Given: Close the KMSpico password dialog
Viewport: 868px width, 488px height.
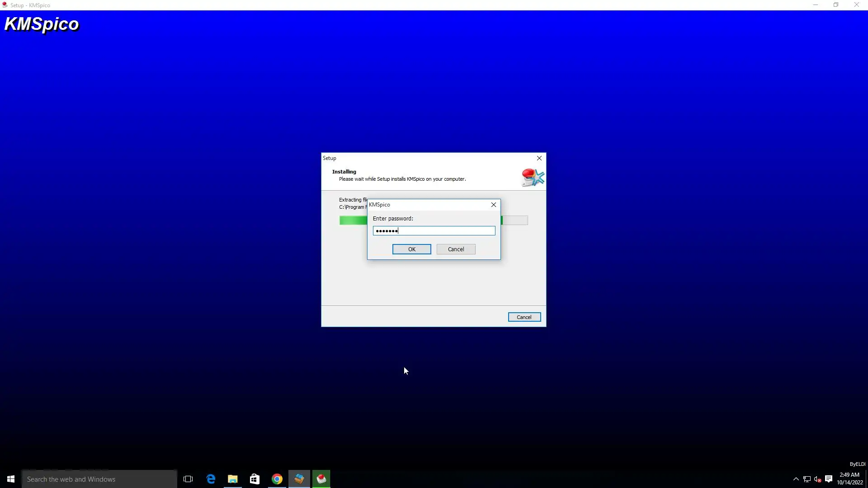Looking at the screenshot, I should click(494, 205).
